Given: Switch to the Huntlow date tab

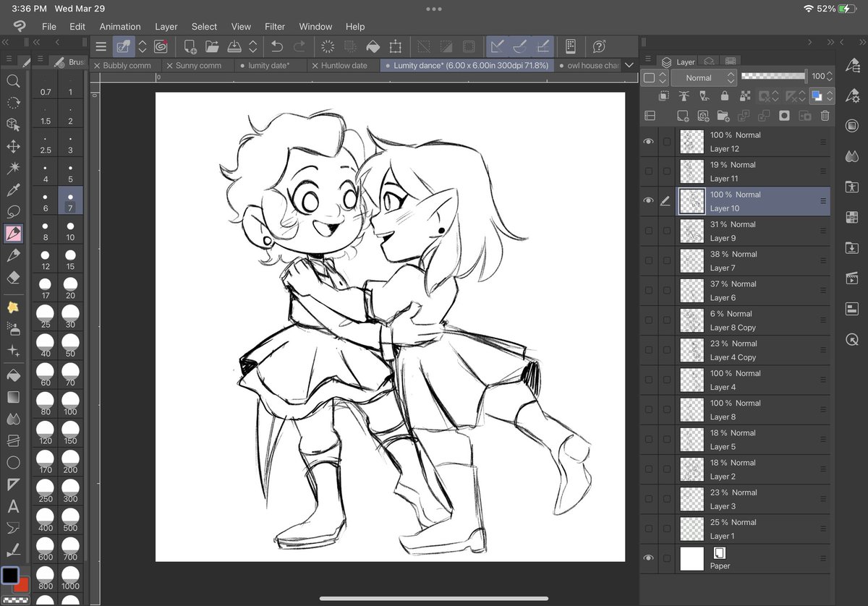Looking at the screenshot, I should [x=344, y=65].
